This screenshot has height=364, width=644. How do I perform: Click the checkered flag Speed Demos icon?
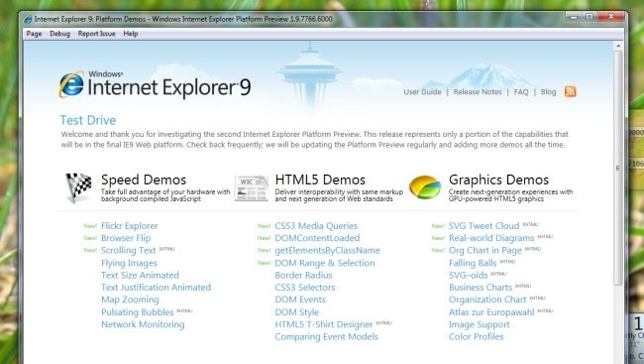(x=79, y=187)
